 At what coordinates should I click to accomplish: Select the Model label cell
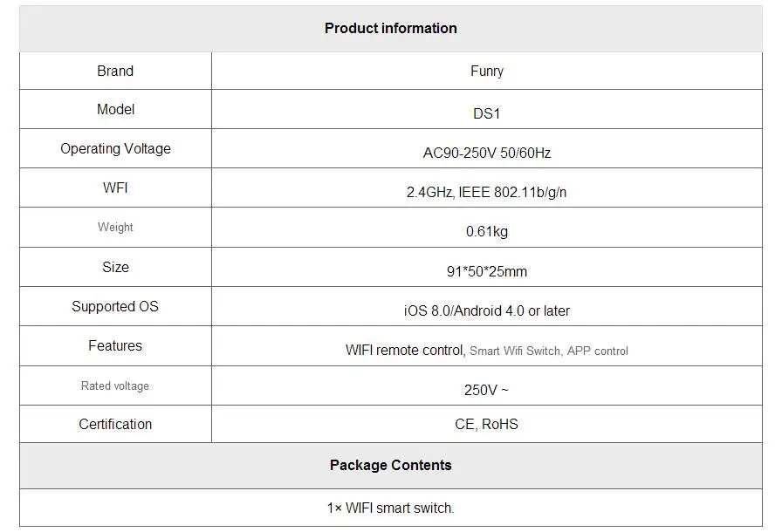(x=115, y=110)
